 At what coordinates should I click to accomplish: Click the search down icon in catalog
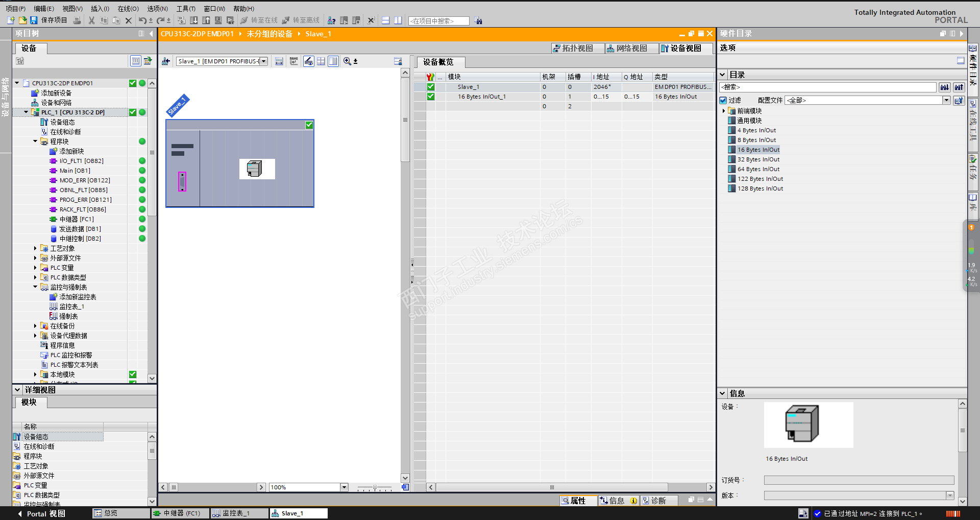pyautogui.click(x=945, y=87)
